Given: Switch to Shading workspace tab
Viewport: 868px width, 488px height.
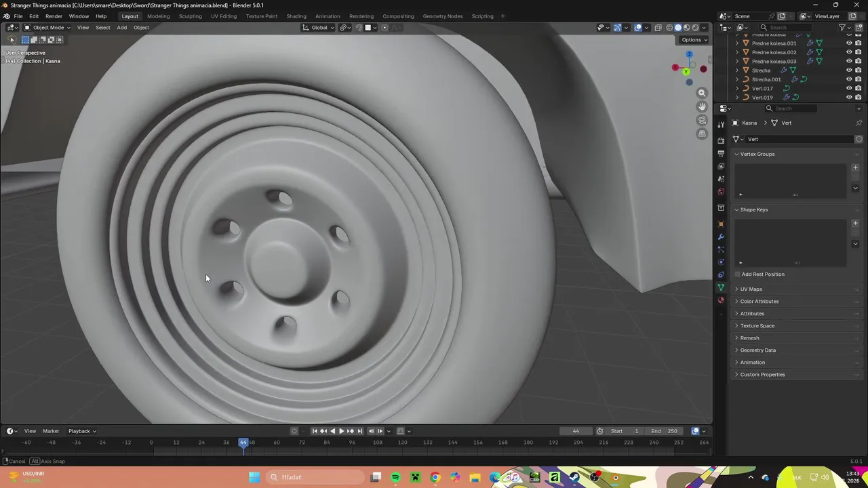Looking at the screenshot, I should (x=296, y=16).
